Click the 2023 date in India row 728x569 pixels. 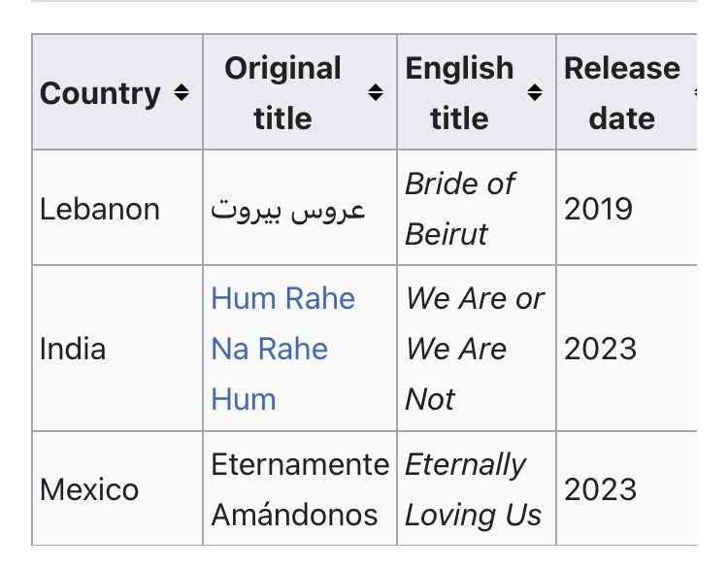[600, 349]
